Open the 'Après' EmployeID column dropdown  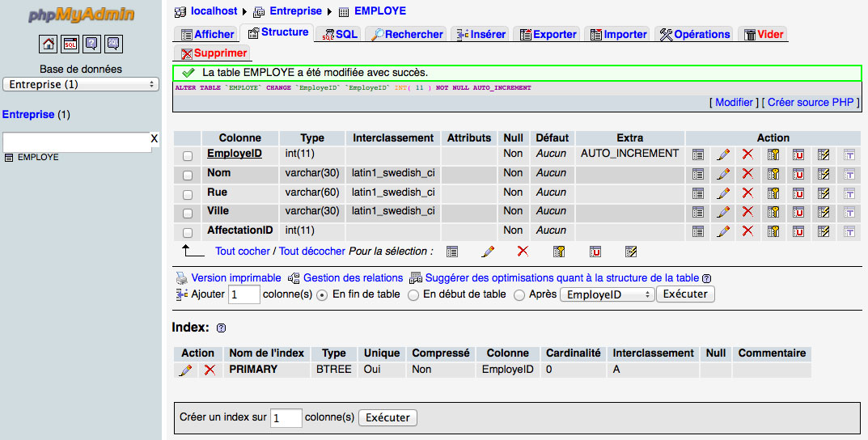608,295
